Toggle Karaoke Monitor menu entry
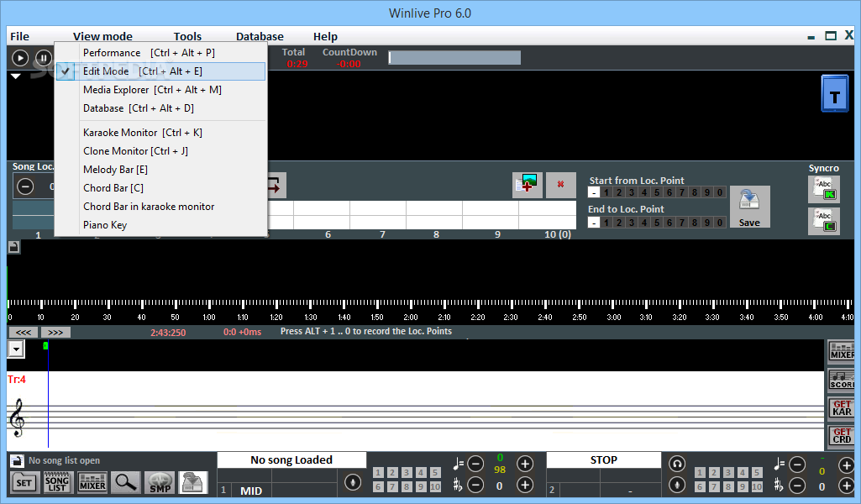Viewport: 861px width, 504px height. 161,133
